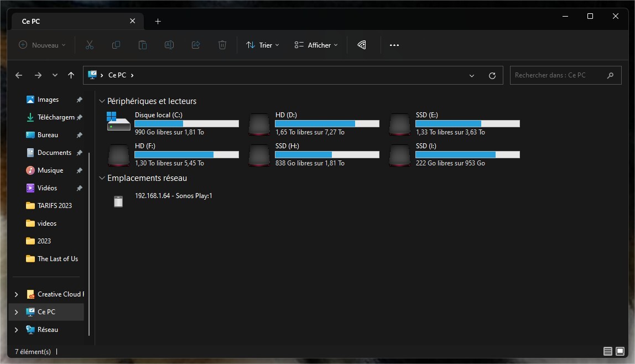
Task: Click the Copy icon in toolbar
Action: (116, 45)
